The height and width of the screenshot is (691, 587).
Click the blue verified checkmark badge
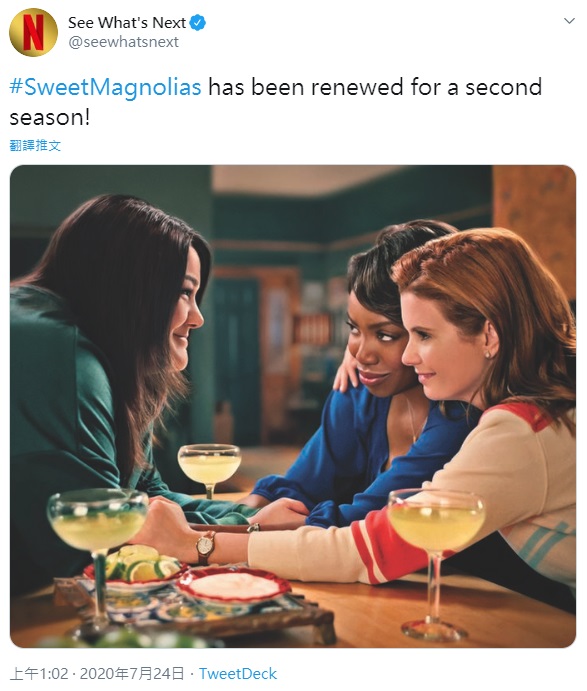pyautogui.click(x=197, y=22)
